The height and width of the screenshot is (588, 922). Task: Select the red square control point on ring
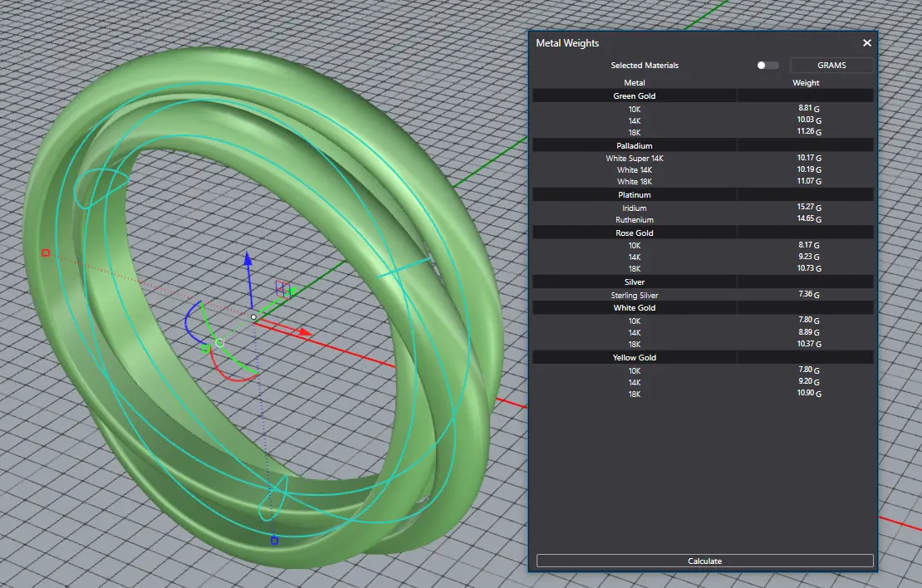[46, 252]
